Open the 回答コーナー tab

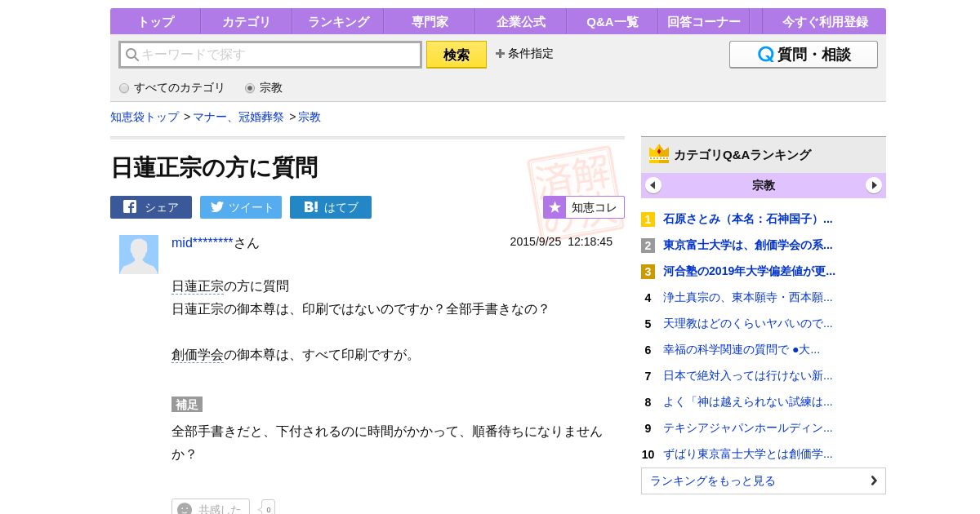pyautogui.click(x=704, y=21)
